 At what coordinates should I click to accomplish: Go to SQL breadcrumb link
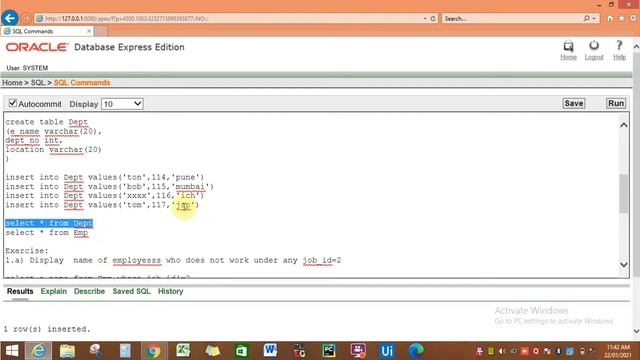[38, 82]
